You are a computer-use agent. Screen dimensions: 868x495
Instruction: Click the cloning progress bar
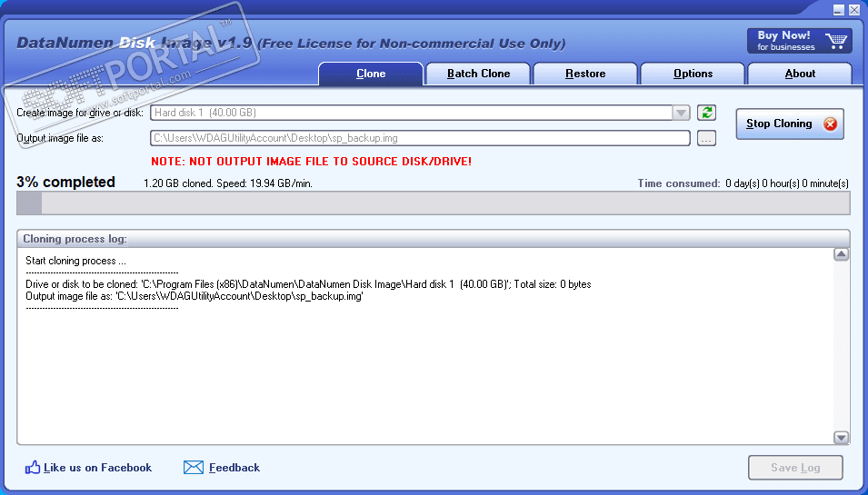434,203
